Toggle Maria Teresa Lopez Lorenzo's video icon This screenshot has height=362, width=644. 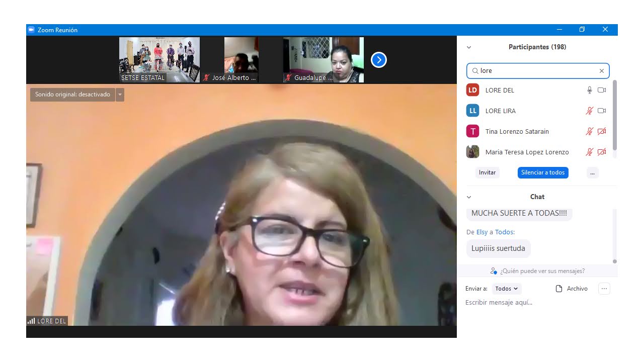pyautogui.click(x=602, y=152)
